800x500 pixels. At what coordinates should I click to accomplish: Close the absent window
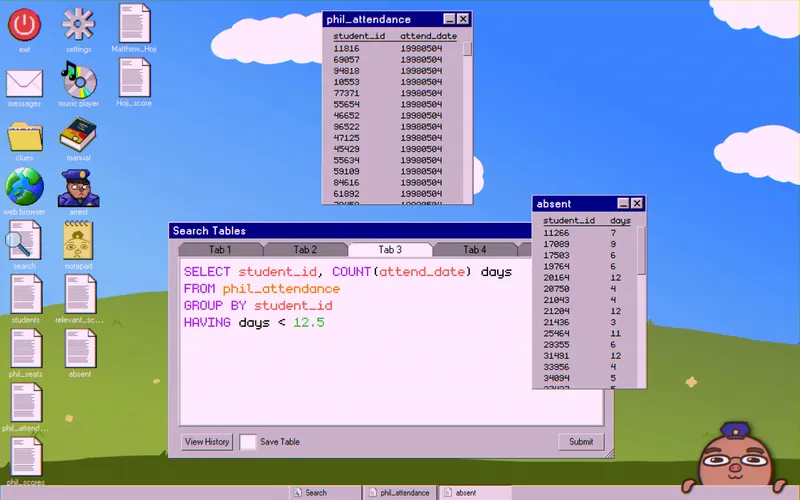coord(637,204)
